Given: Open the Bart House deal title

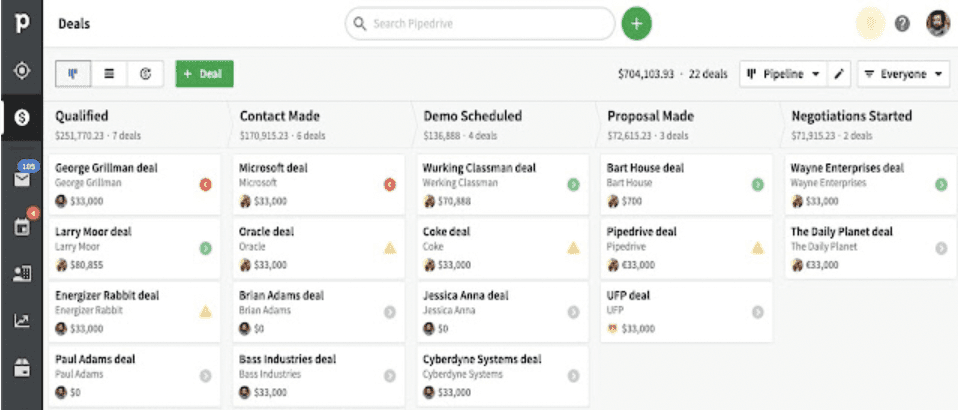Looking at the screenshot, I should point(646,168).
